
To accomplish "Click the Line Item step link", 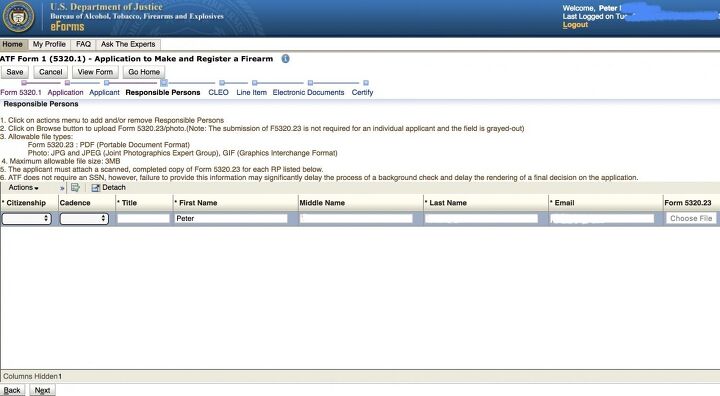I will [252, 92].
